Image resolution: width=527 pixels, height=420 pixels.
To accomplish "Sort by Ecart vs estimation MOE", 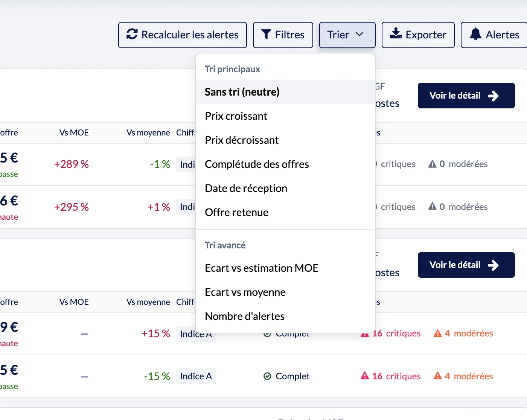I will 285,268.
